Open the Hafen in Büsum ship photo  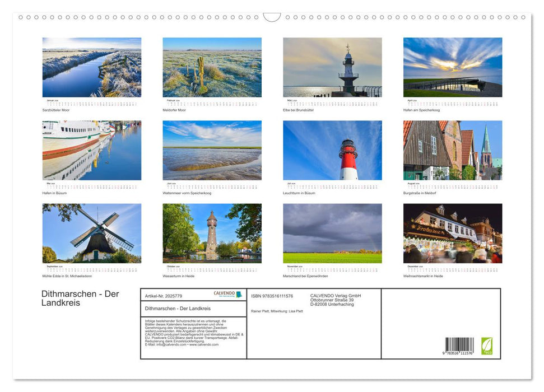click(92, 150)
